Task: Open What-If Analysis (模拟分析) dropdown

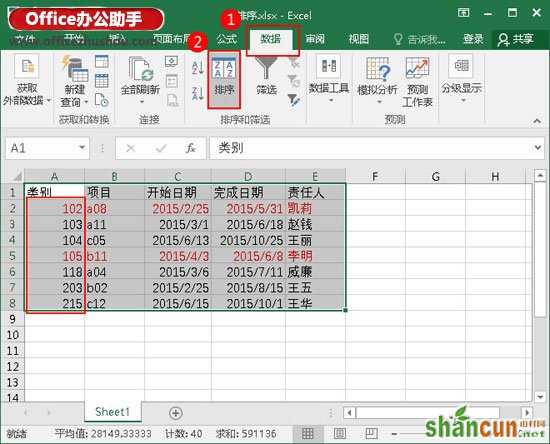Action: click(377, 81)
